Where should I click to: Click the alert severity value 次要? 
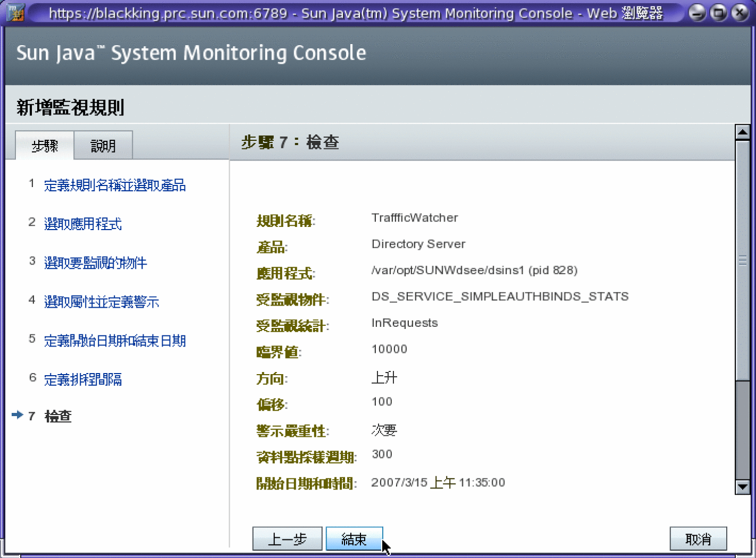coord(384,430)
